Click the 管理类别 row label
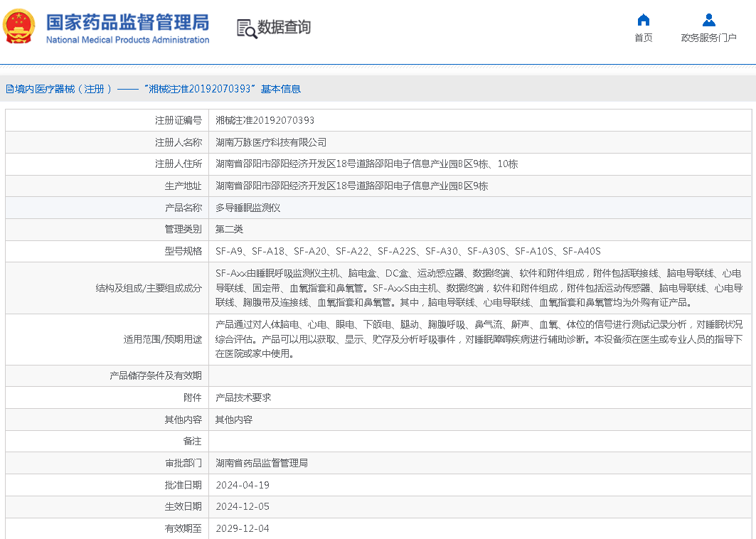This screenshot has height=539, width=756. pyautogui.click(x=183, y=229)
